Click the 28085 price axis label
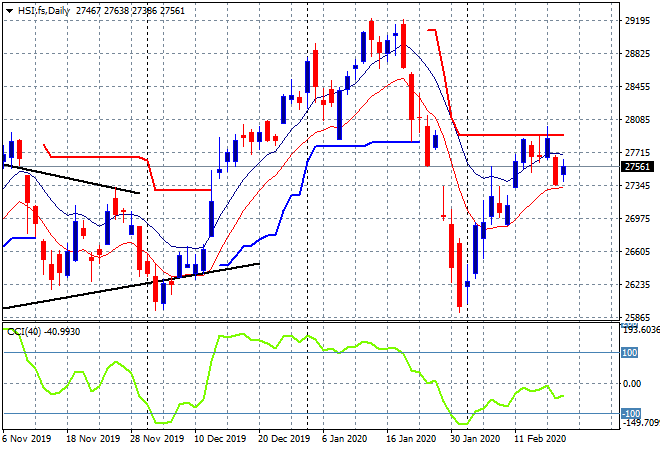Image resolution: width=660 pixels, height=450 pixels. [x=637, y=120]
